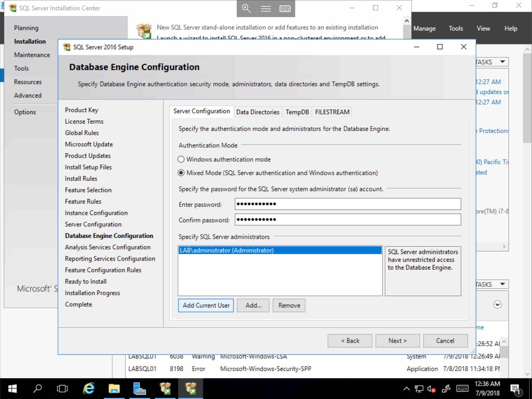Show hidden system tray icons
This screenshot has width=532, height=399.
click(406, 389)
